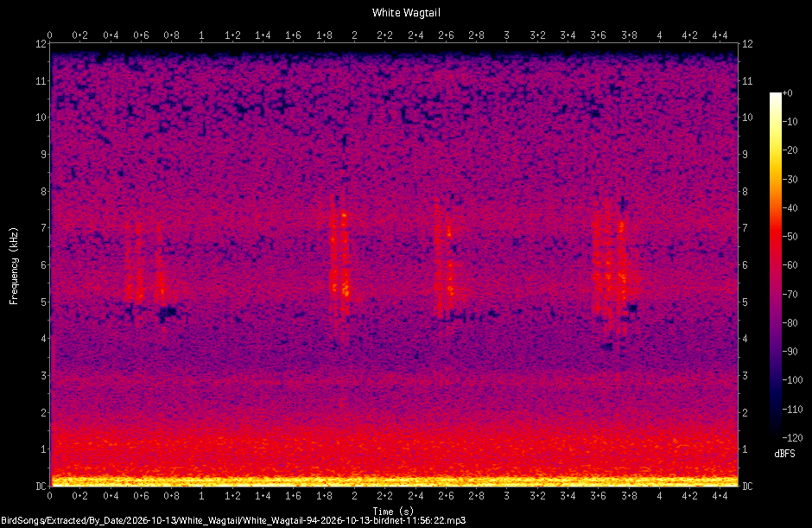
Task: Click the -80 value on the dBFS scale
Action: point(790,322)
